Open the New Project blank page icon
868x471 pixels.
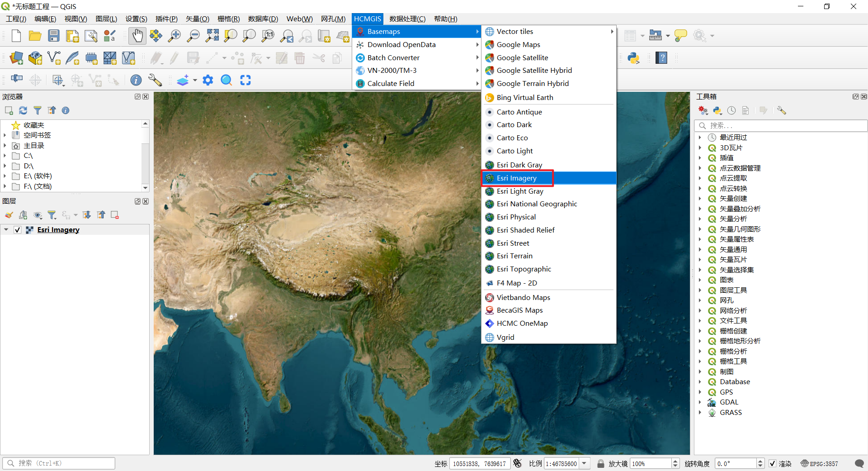16,36
